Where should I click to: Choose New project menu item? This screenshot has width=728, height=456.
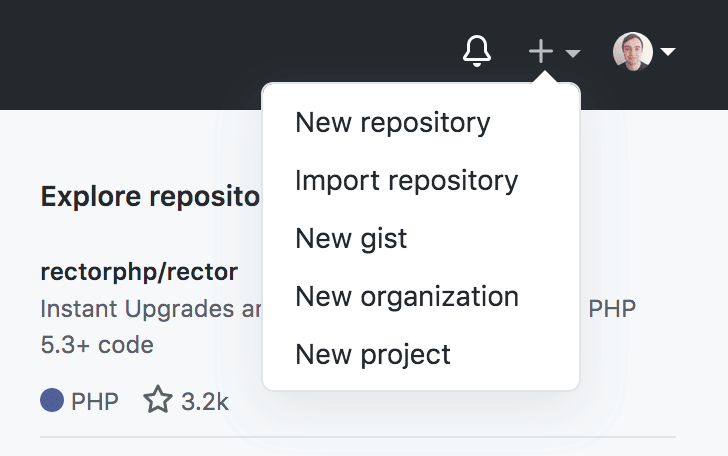click(x=373, y=355)
